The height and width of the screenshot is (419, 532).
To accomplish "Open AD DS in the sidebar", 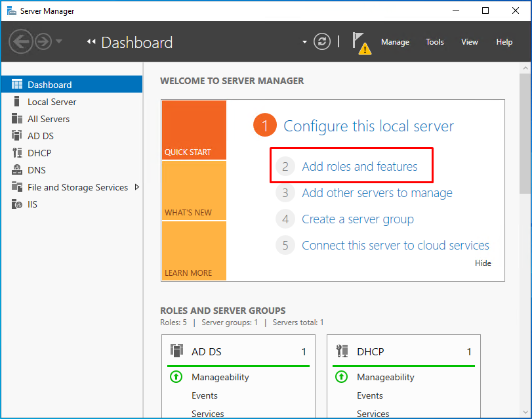I will [72, 135].
